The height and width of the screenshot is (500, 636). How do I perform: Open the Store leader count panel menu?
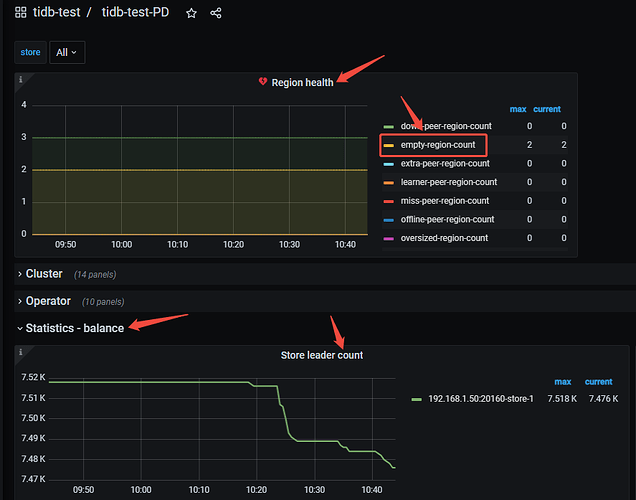321,355
